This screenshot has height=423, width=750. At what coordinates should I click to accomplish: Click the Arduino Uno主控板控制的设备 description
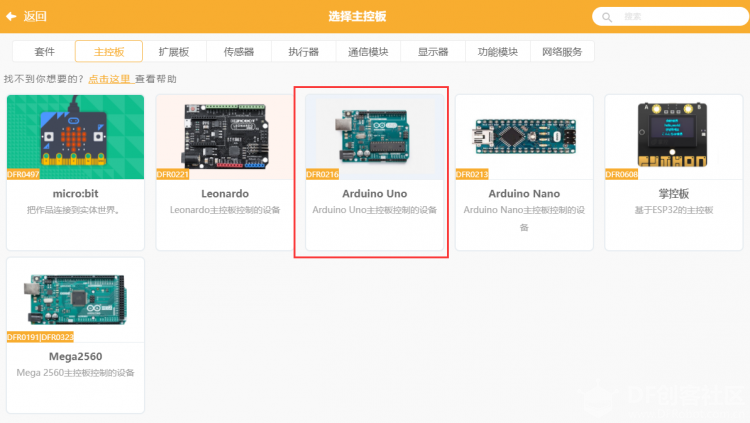[x=375, y=210]
